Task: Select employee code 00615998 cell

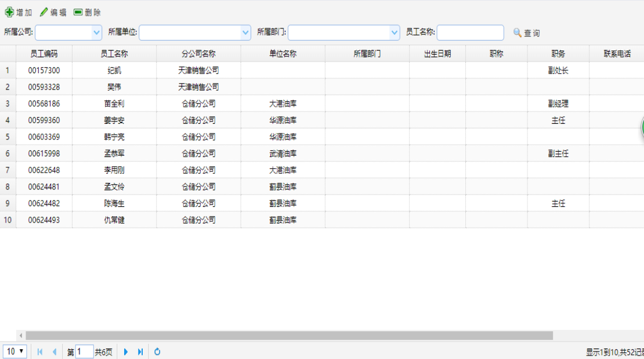Action: tap(44, 153)
